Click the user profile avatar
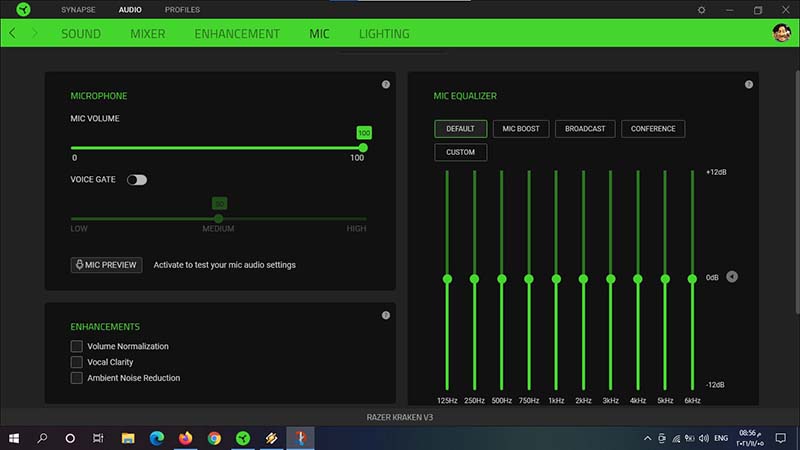Screen dimensions: 800x450 click(783, 33)
